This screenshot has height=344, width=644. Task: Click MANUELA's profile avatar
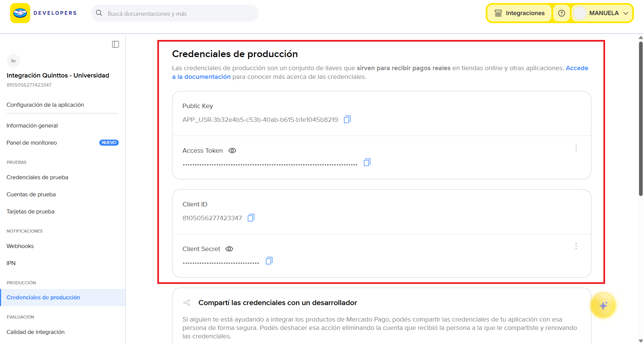click(580, 13)
